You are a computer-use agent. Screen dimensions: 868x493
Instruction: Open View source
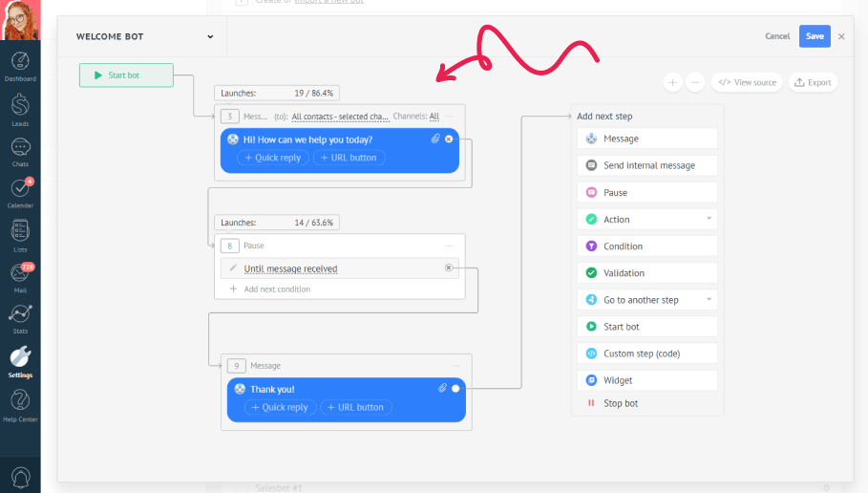(x=747, y=82)
